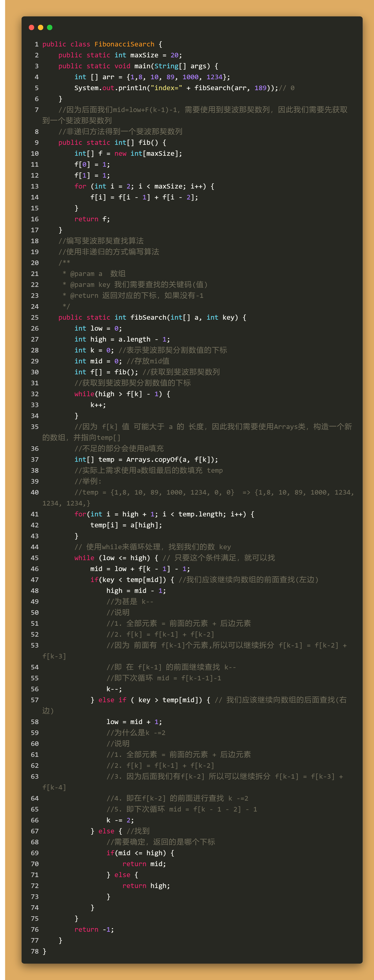Click 'for (int i = 2; i < maxSize; i++)'
The image size is (374, 980).
[x=140, y=186]
